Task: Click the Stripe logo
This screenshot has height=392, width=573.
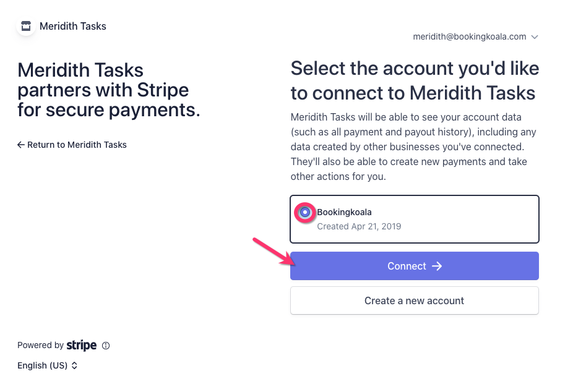Action: click(x=82, y=346)
